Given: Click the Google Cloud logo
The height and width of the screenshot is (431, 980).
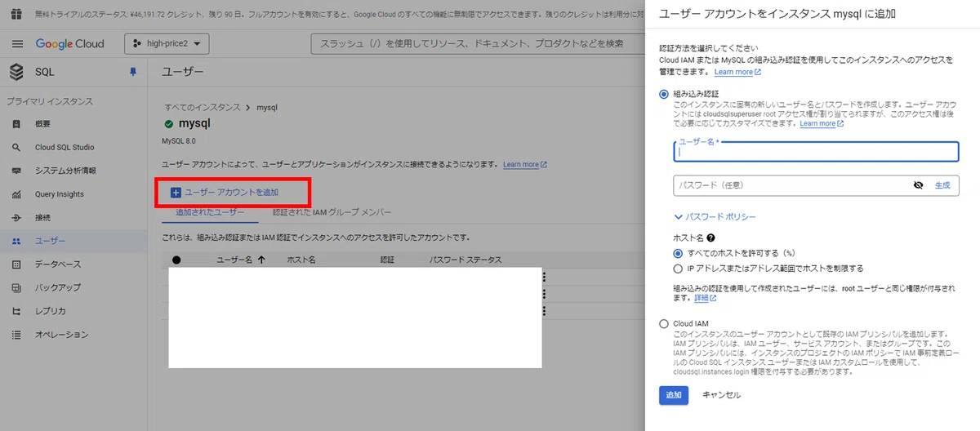Looking at the screenshot, I should [x=69, y=43].
